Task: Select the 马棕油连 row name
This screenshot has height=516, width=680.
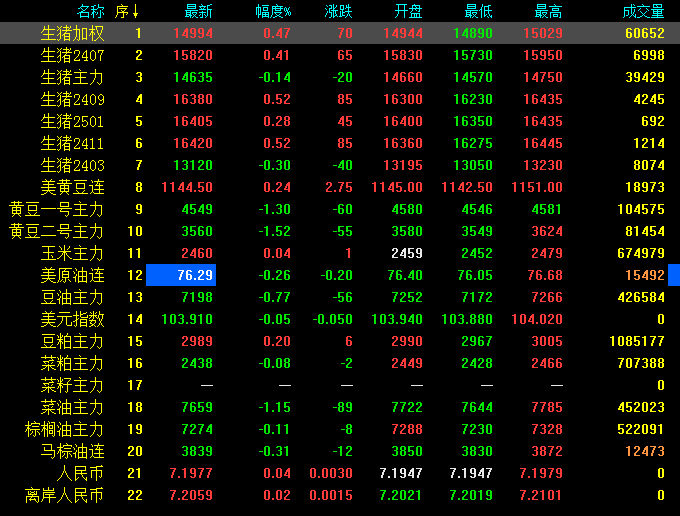Action: (72, 451)
